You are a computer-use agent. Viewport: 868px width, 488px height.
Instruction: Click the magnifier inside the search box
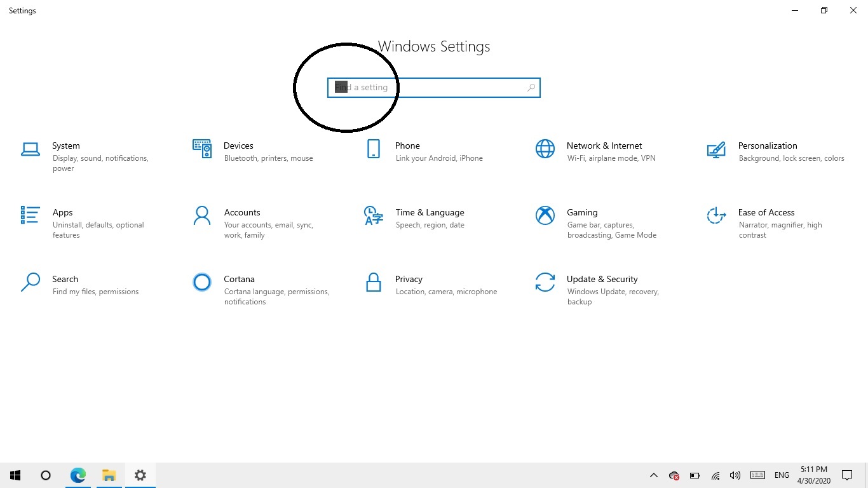point(531,88)
